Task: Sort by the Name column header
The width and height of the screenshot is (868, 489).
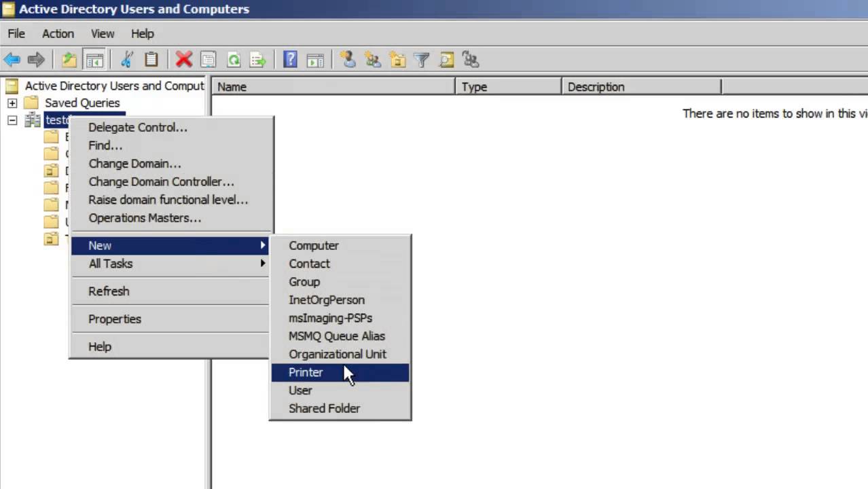Action: click(x=333, y=87)
